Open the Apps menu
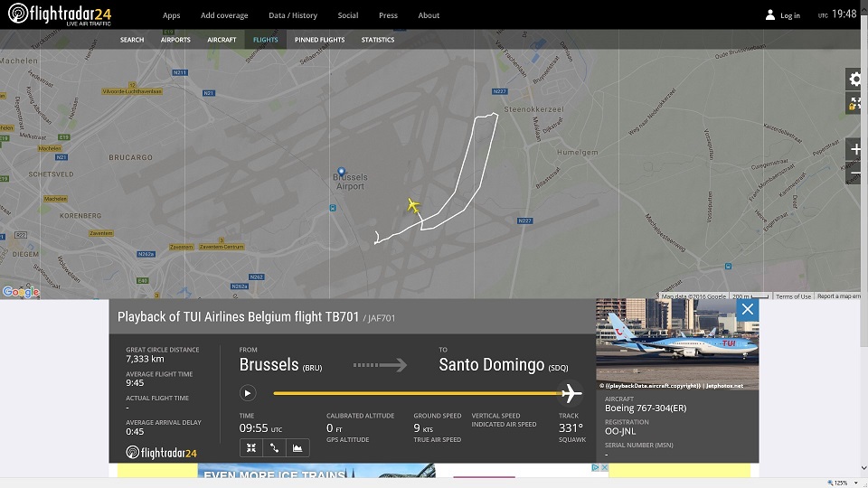The width and height of the screenshot is (868, 488). click(171, 15)
